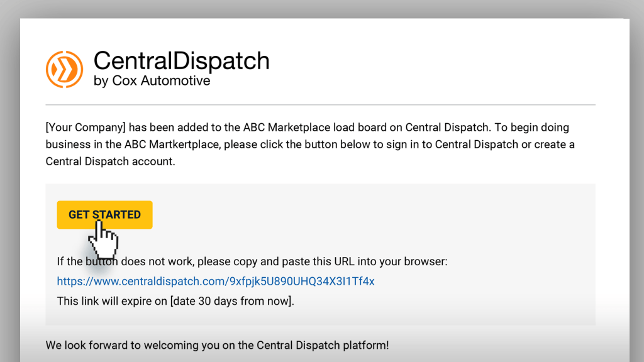Click the horizontal divider below the logo
The image size is (644, 362).
(x=320, y=104)
